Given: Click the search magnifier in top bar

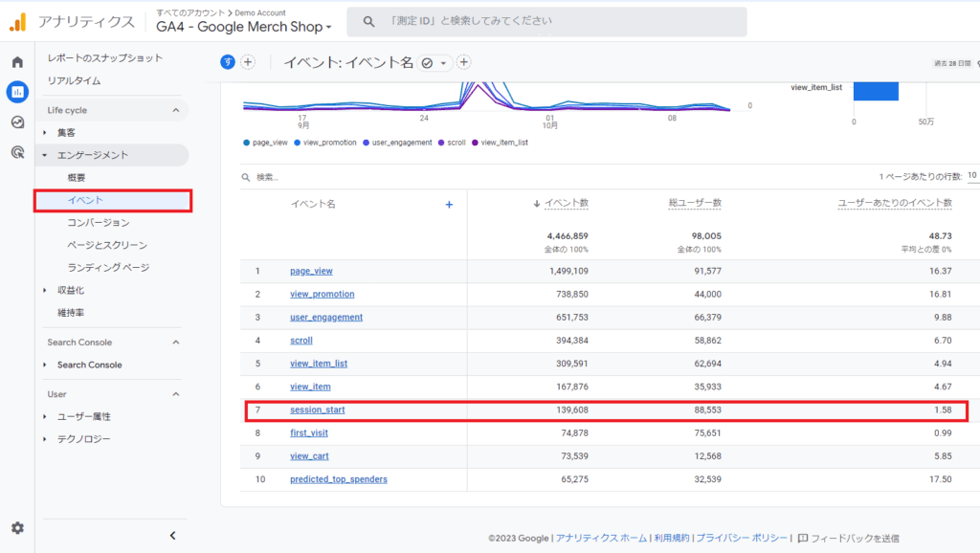Looking at the screenshot, I should click(368, 22).
